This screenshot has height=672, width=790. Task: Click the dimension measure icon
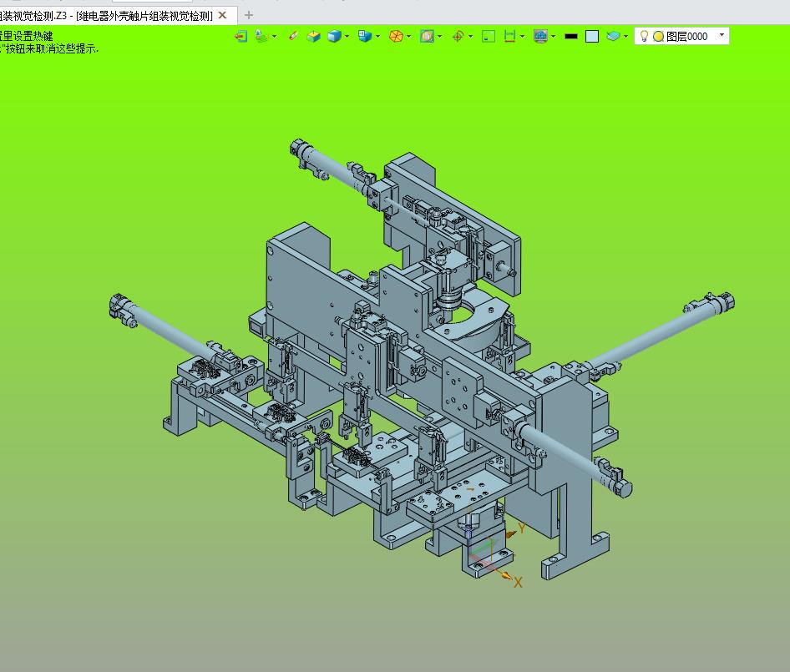(510, 36)
